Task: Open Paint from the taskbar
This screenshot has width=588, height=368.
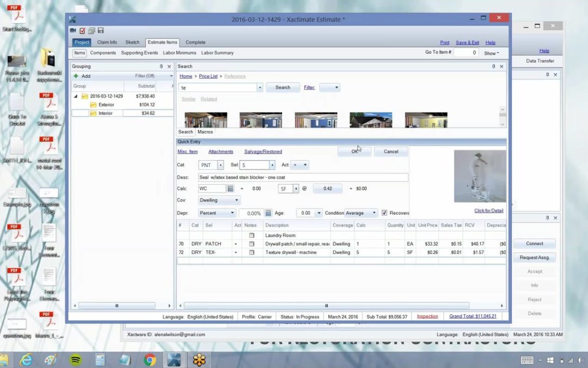Action: tap(51, 360)
